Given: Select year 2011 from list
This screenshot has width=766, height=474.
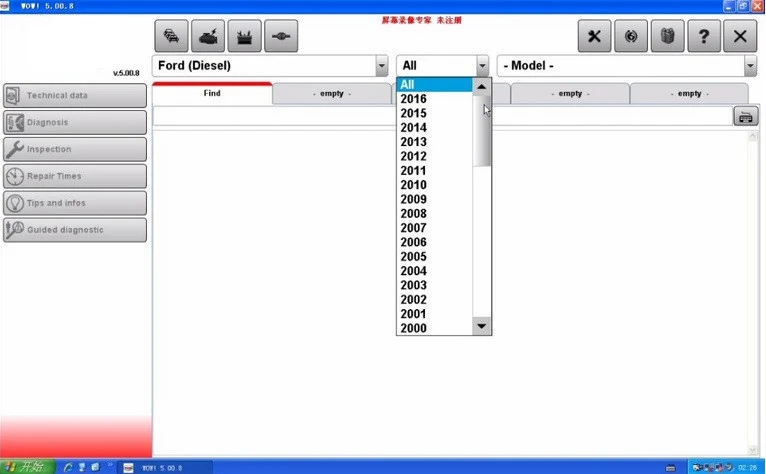Looking at the screenshot, I should click(434, 171).
